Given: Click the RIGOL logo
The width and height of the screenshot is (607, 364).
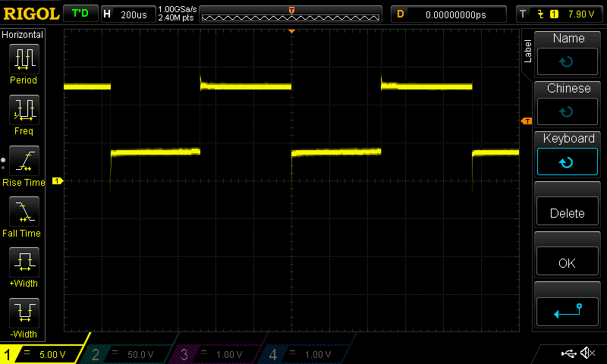Looking at the screenshot, I should click(x=31, y=14).
